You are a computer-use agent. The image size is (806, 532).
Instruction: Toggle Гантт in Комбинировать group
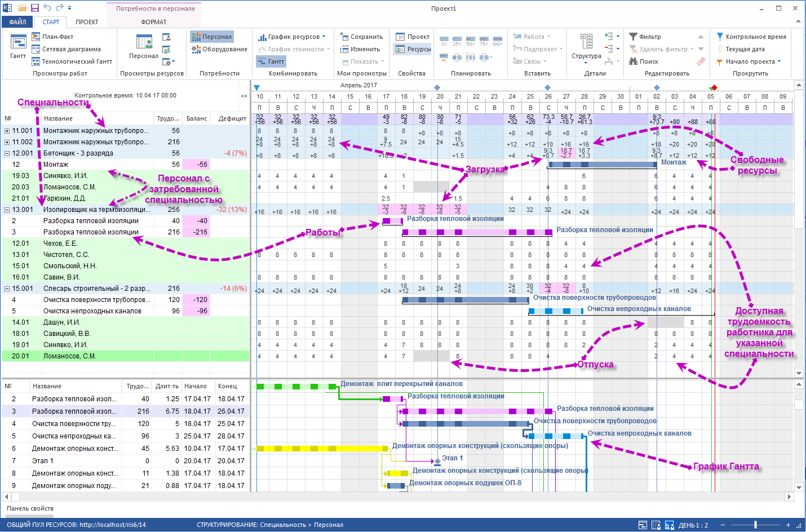point(271,61)
